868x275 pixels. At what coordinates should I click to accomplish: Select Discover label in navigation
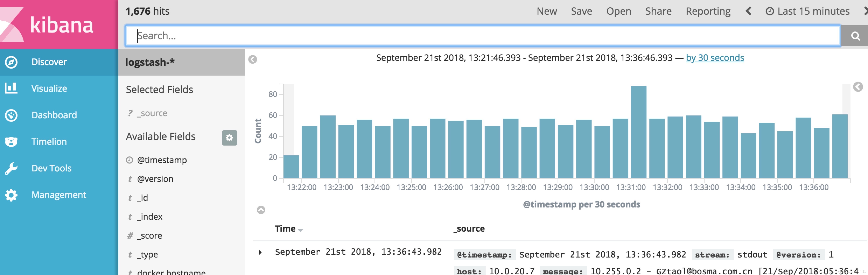[49, 62]
